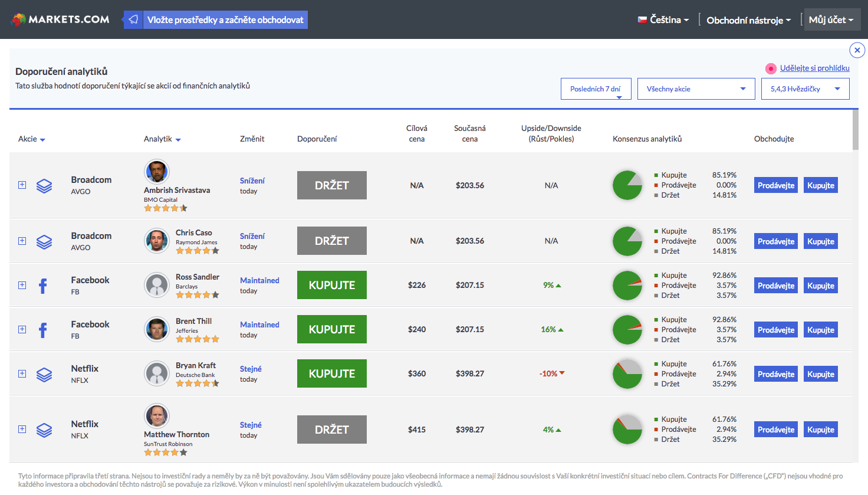Screen dimensions: 868x495
Task: Click the green KUPUJTE recommendation for Bryan Kraft
Action: pyautogui.click(x=332, y=373)
